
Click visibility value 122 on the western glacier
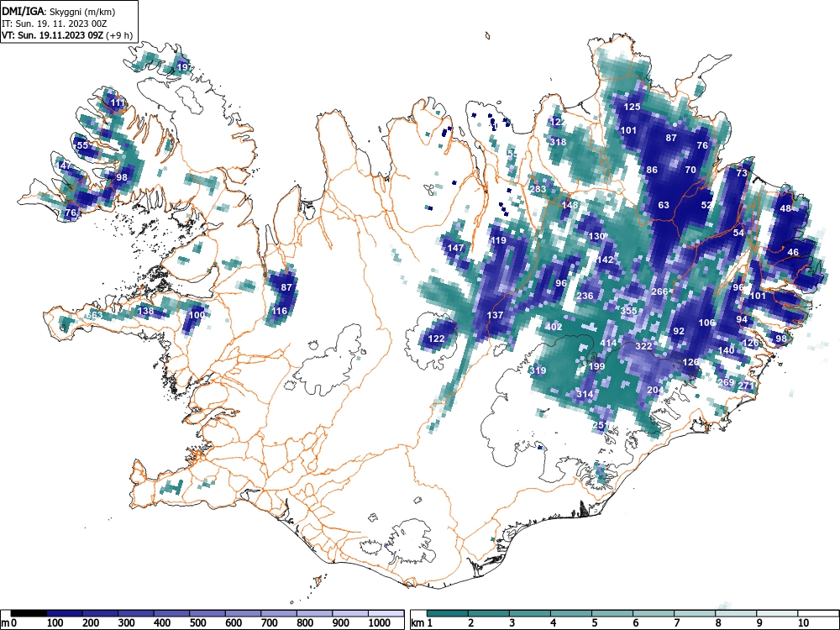437,339
